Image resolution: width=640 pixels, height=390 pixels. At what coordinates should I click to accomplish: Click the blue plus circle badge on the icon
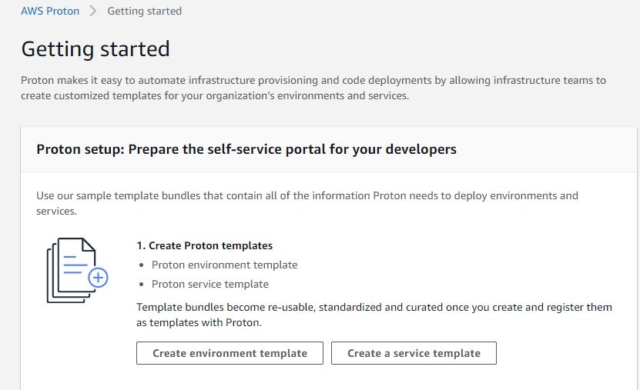[98, 278]
